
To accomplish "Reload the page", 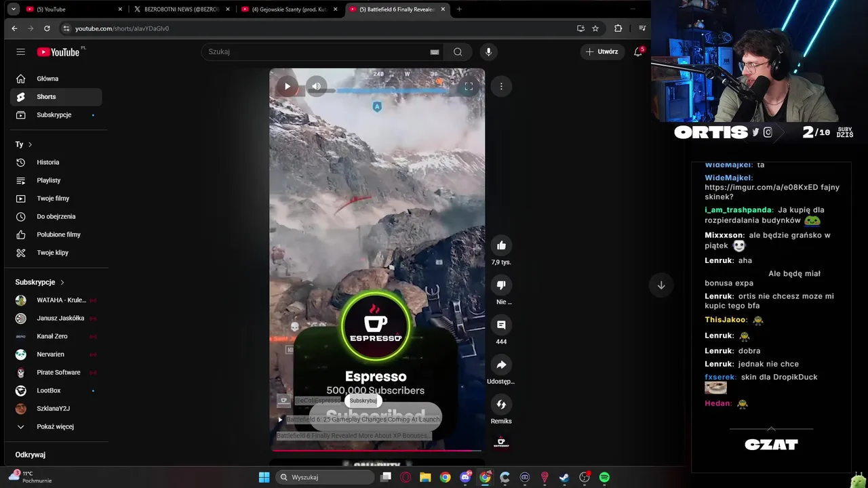I will 47,28.
